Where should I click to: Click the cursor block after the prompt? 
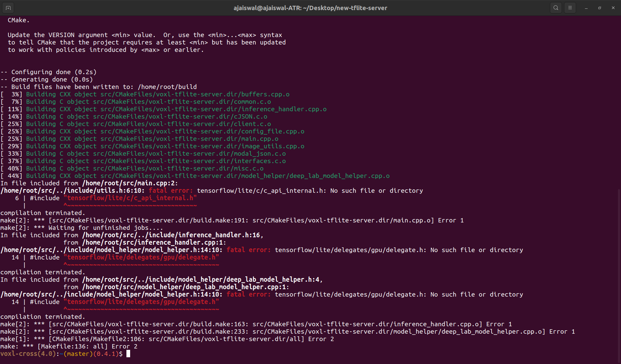point(128,354)
